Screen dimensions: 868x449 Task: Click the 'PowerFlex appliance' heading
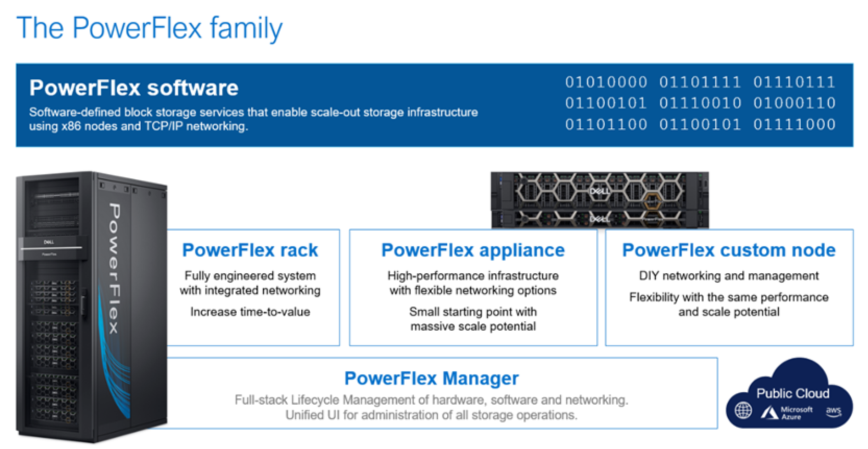coord(473,250)
